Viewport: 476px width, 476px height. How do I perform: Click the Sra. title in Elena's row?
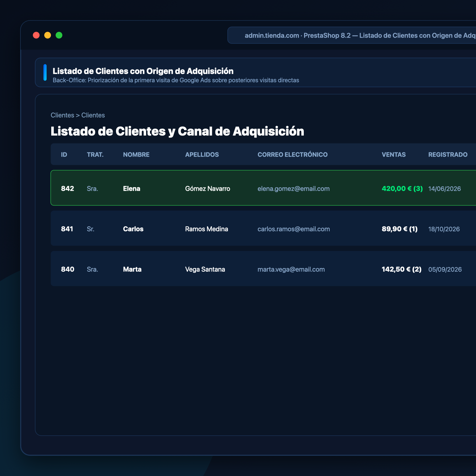point(93,188)
